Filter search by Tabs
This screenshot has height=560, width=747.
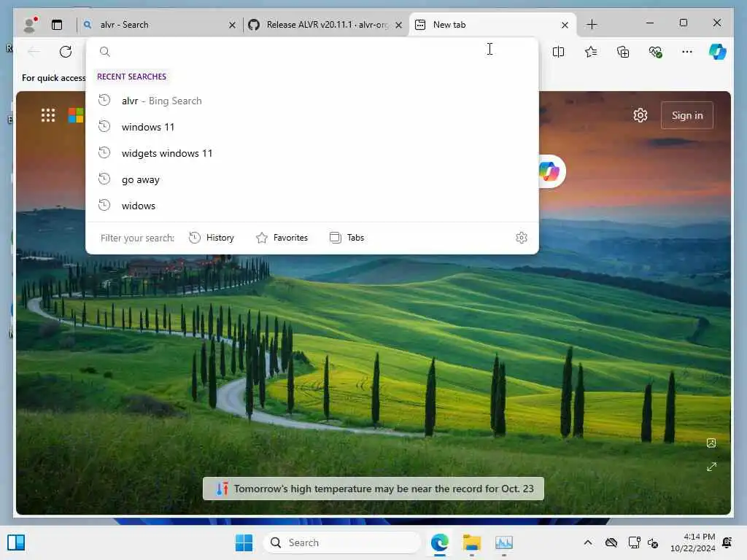click(347, 238)
